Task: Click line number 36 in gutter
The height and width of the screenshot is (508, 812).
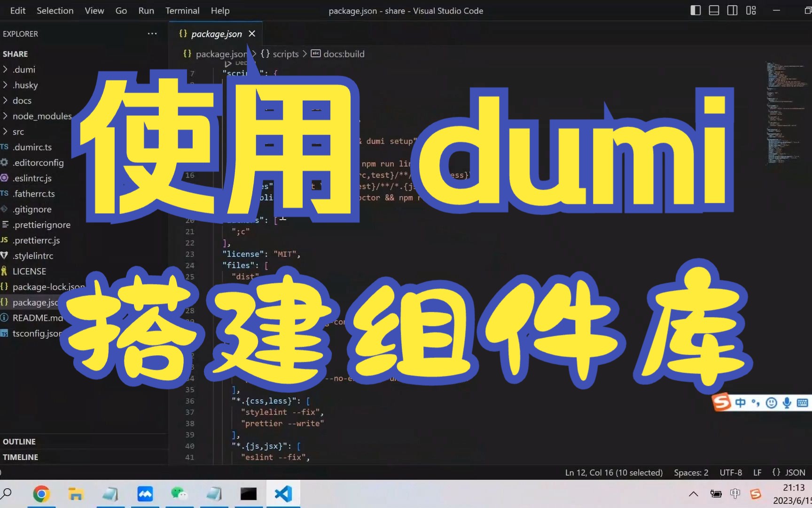Action: click(x=189, y=401)
